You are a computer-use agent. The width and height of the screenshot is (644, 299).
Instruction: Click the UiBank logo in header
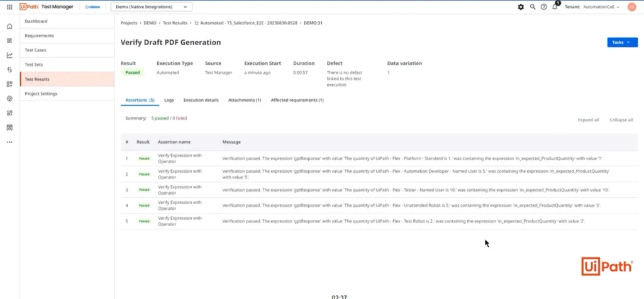[92, 7]
